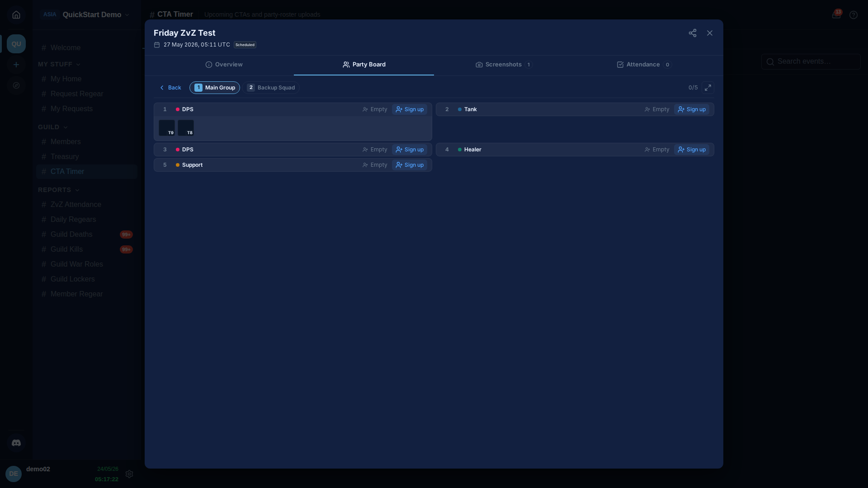Viewport: 868px width, 488px height.
Task: Focus the Search events field
Action: coord(811,61)
